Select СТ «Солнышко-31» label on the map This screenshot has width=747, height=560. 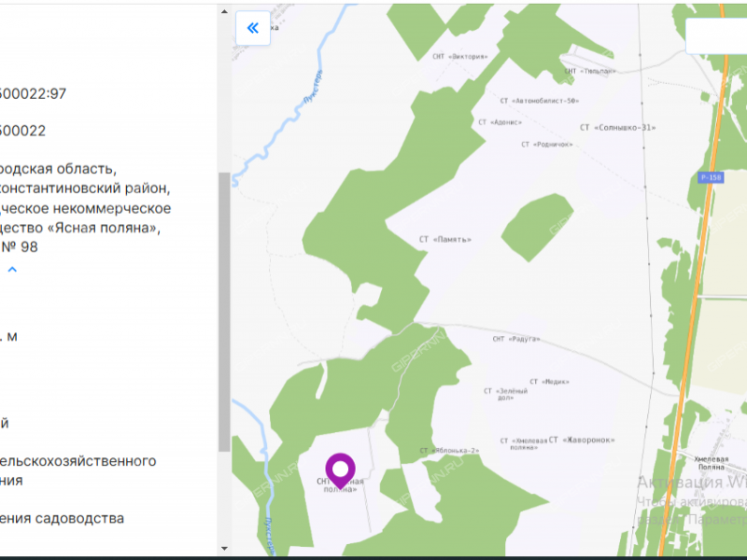pyautogui.click(x=618, y=127)
